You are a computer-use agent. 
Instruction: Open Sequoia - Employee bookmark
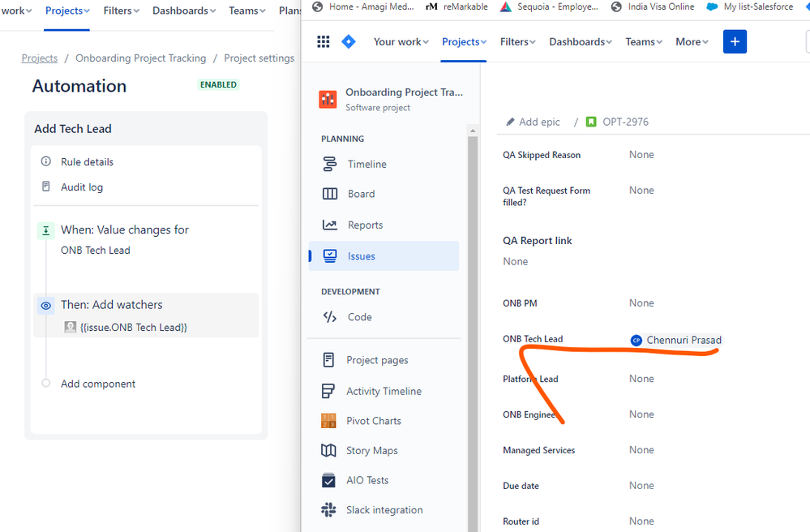(550, 6)
